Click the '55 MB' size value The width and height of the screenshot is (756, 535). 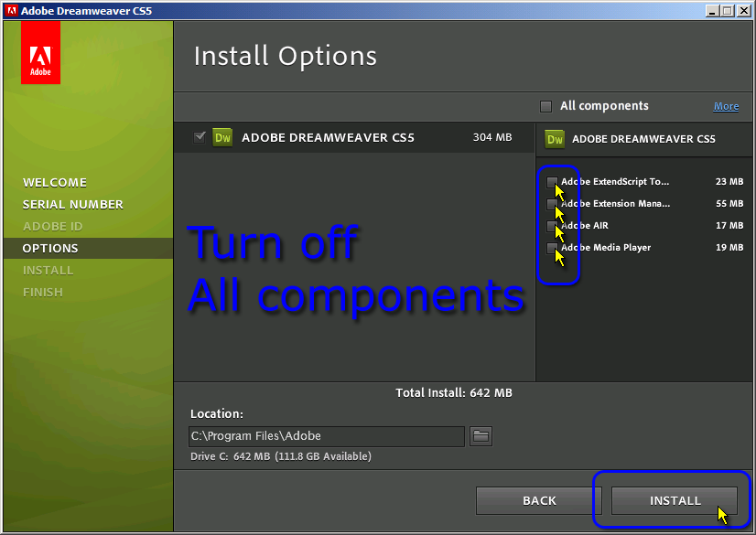729,204
